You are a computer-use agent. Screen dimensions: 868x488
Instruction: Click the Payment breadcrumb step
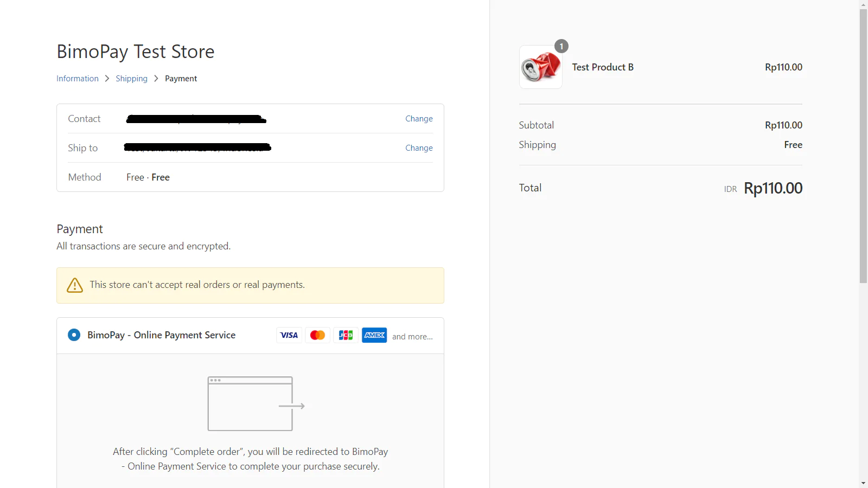coord(181,79)
